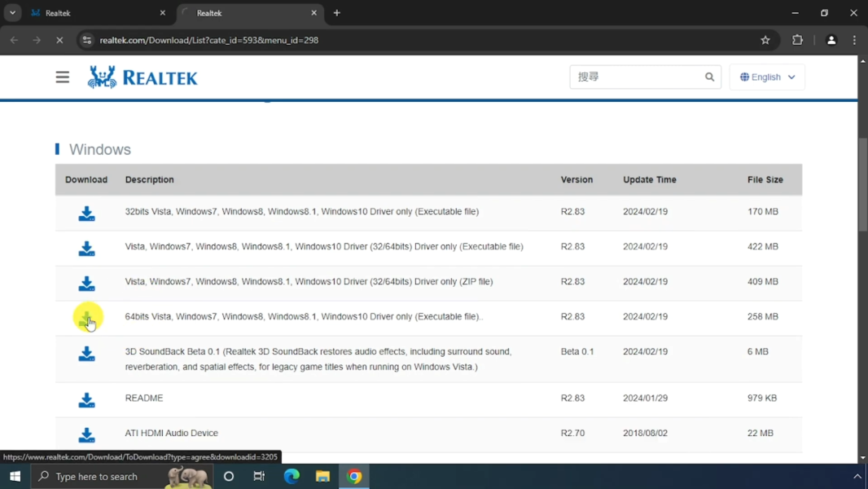Launch Microsoft Edge from the taskbar
Viewport: 868px width, 489px height.
(x=292, y=476)
